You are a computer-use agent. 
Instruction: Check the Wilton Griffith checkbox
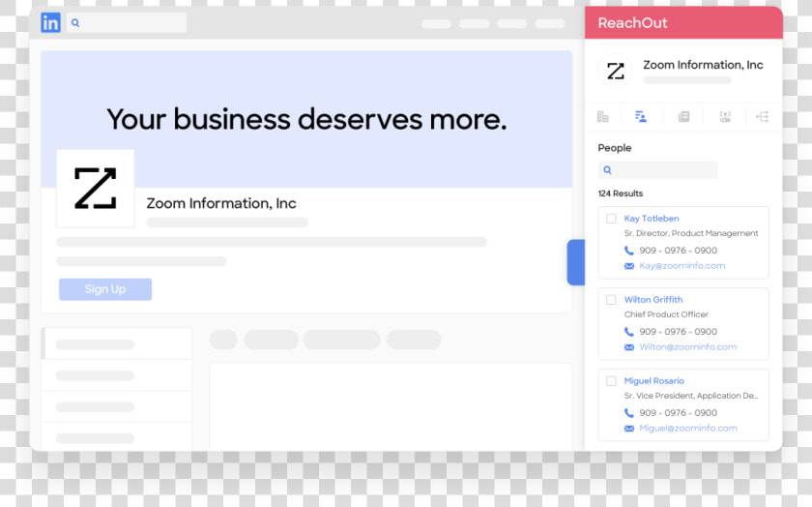[611, 300]
